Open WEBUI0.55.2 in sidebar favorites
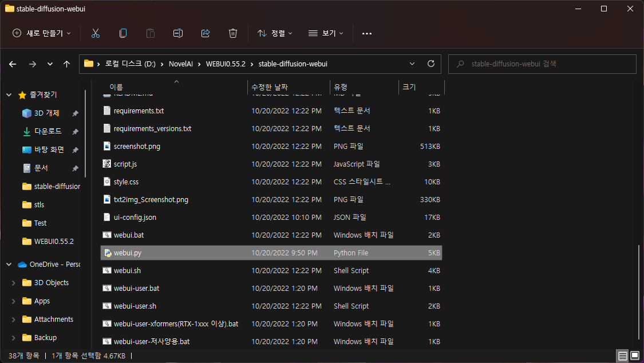 54,242
